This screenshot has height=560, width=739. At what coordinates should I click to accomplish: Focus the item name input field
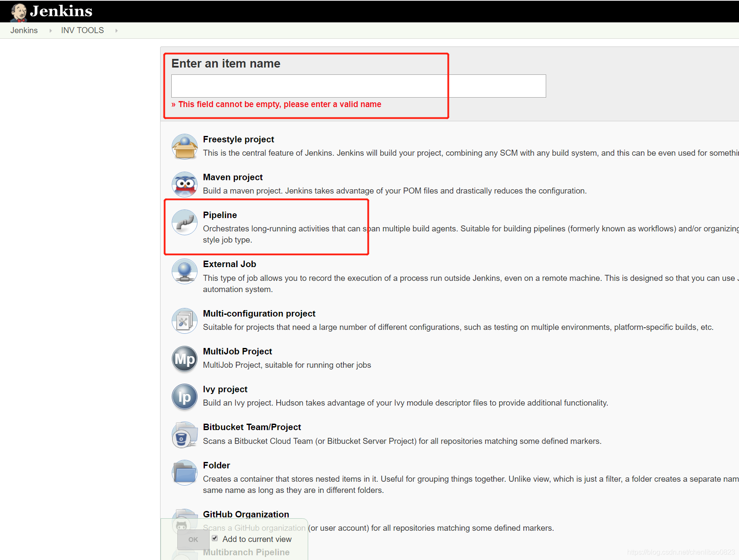(359, 86)
